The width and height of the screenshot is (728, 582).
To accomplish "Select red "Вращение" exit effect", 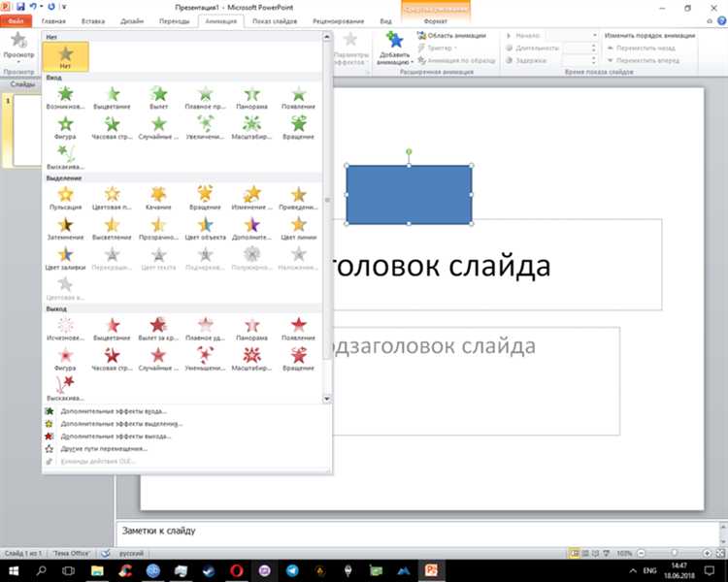I will click(x=299, y=360).
